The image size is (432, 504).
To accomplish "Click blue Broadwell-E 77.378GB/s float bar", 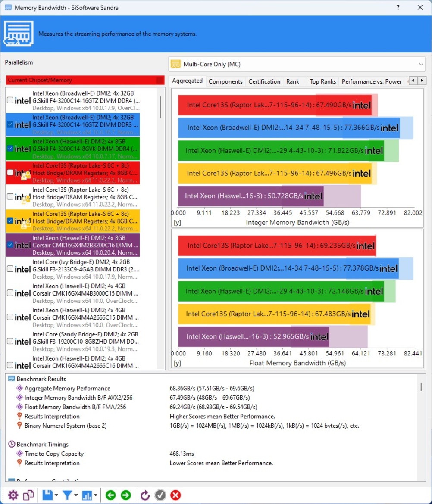I will point(288,268).
